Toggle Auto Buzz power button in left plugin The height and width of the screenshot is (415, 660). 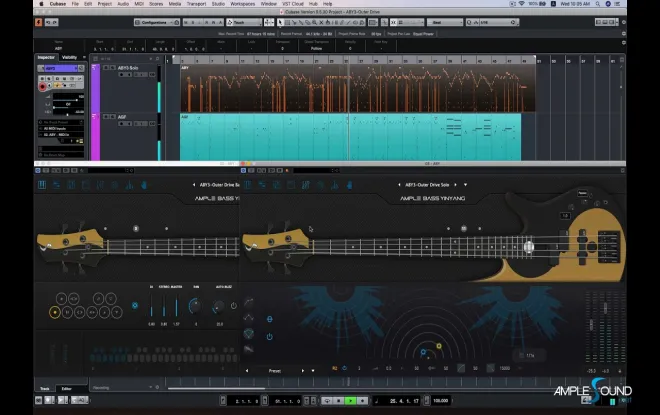coord(234,306)
